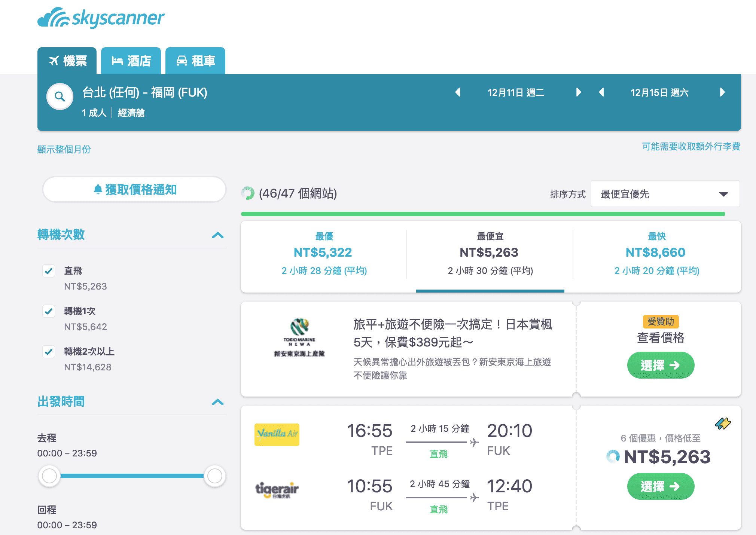
Task: Click 獲取價格通知 price alert button
Action: 134,189
